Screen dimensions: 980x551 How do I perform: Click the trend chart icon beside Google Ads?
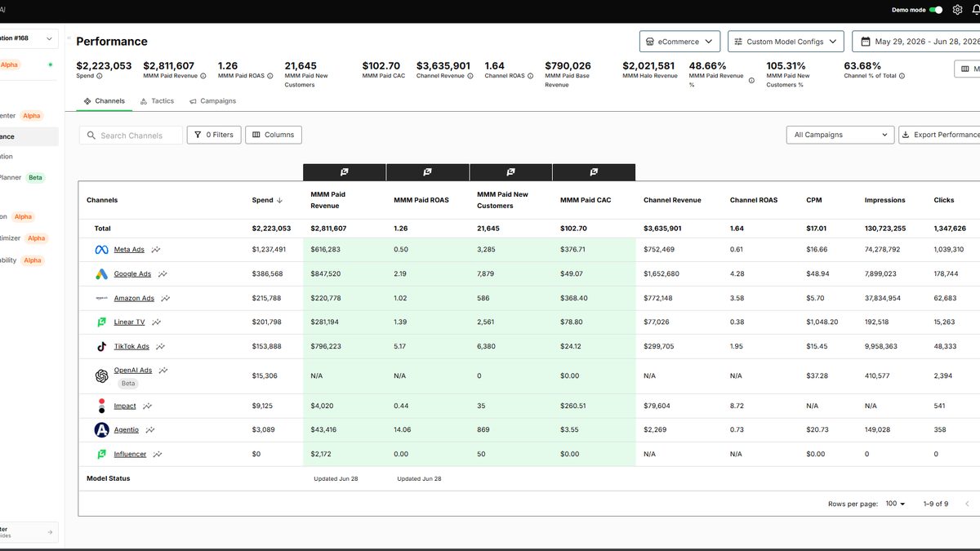pos(163,274)
